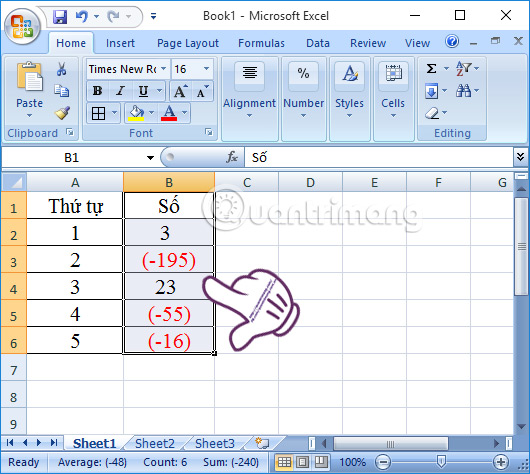This screenshot has height=474, width=530.
Task: Open Font dialog box launcher
Action: pos(209,133)
